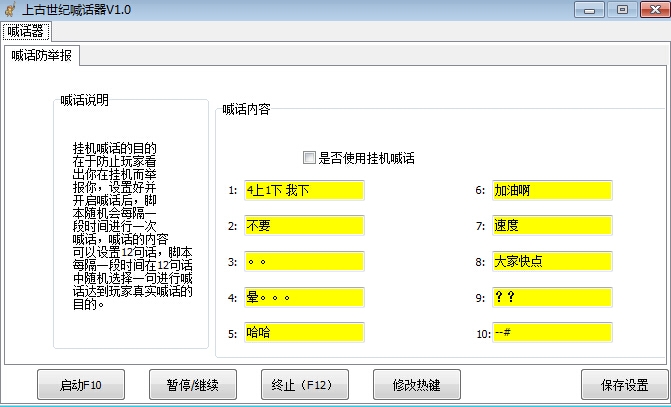Focus field 6 containing 加油啊
671x407 pixels.
click(x=552, y=190)
